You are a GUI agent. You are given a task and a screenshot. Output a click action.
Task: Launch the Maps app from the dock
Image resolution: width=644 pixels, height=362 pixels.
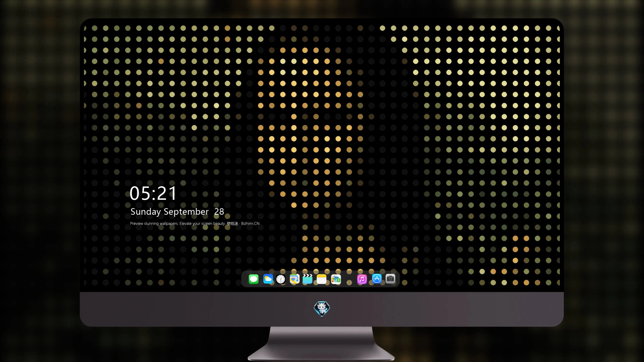pos(294,279)
